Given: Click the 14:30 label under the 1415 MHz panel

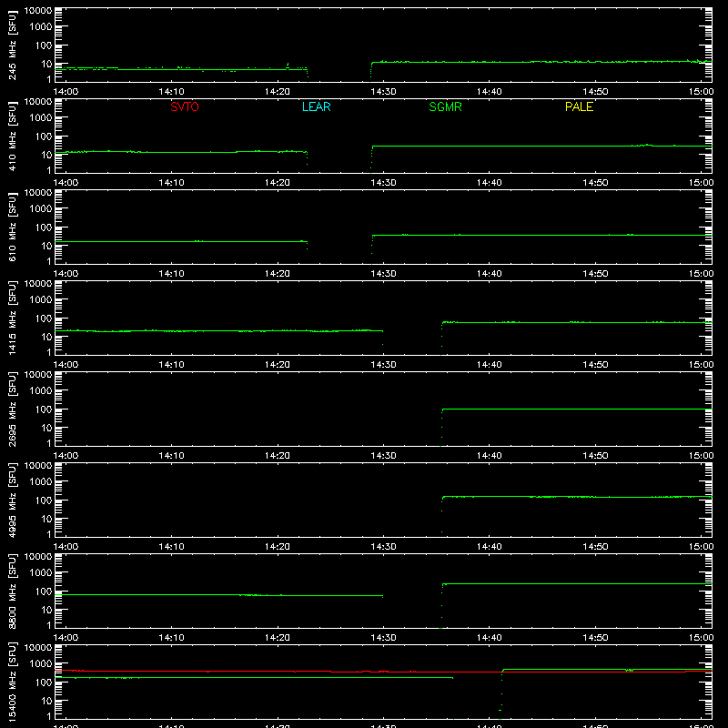Looking at the screenshot, I should (x=383, y=365).
